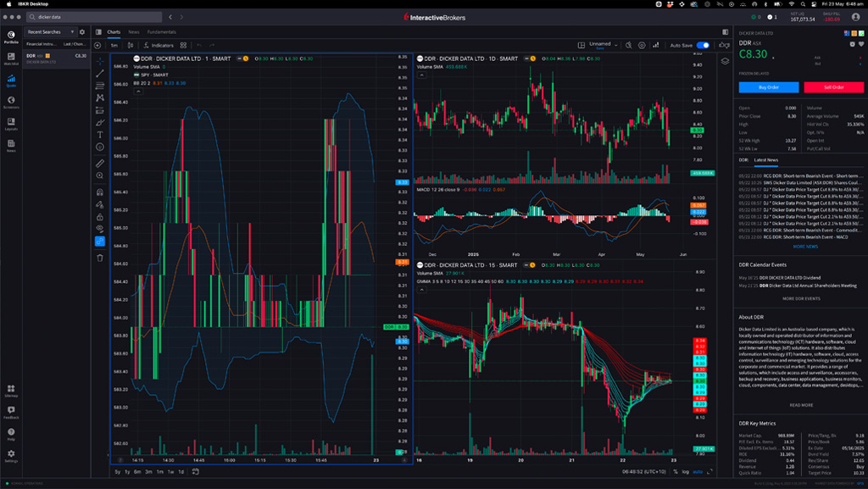The width and height of the screenshot is (868, 489).
Task: Collapse the daily chart indicator legend
Action: [422, 75]
